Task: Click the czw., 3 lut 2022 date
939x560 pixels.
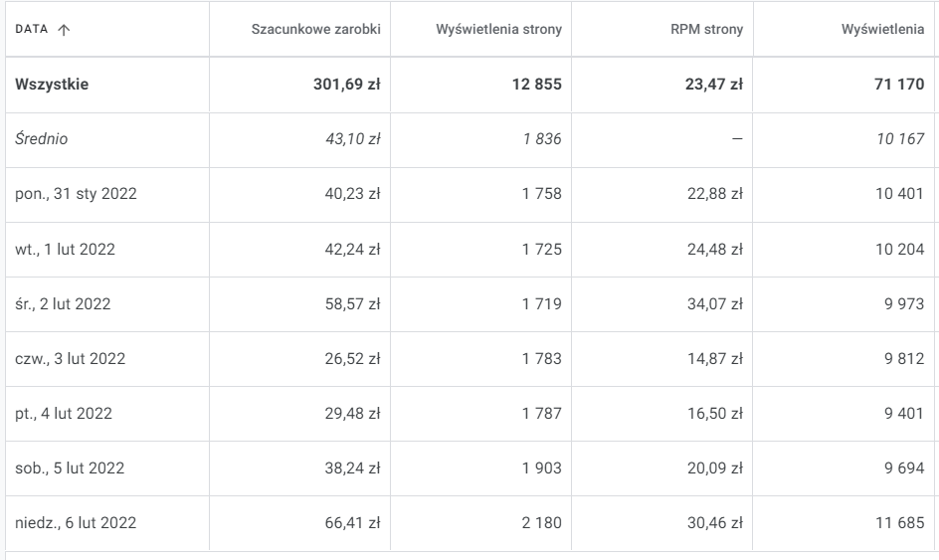Action: pos(70,359)
